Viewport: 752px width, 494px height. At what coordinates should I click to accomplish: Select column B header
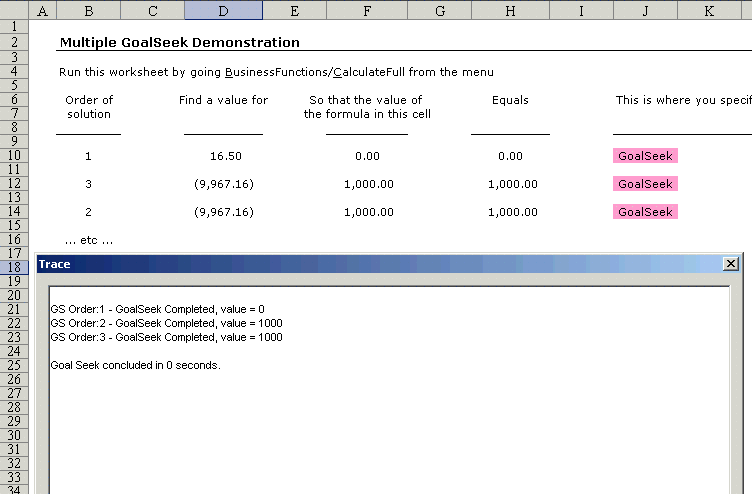coord(88,10)
